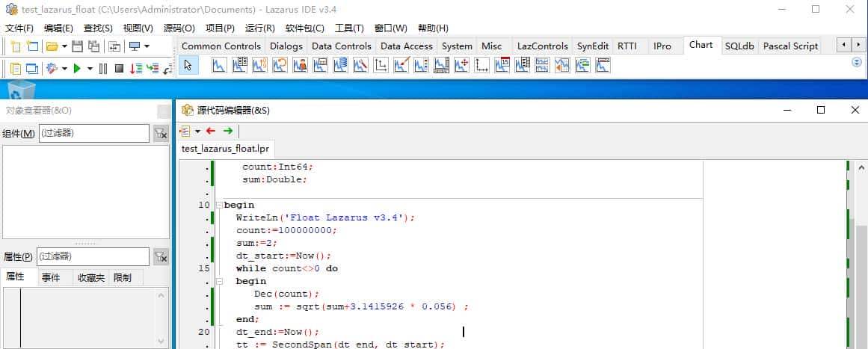Select the chart icon with orange arrow
This screenshot has height=349, width=868.
tap(562, 65)
